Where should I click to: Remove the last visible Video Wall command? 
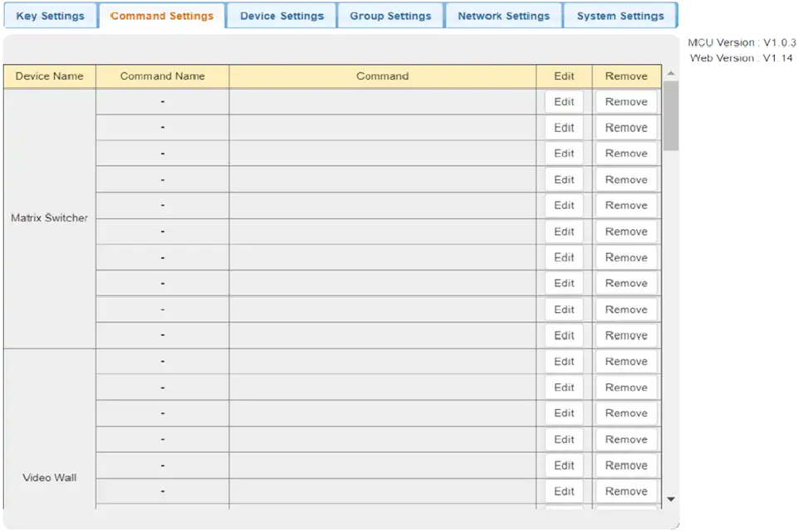coord(626,491)
